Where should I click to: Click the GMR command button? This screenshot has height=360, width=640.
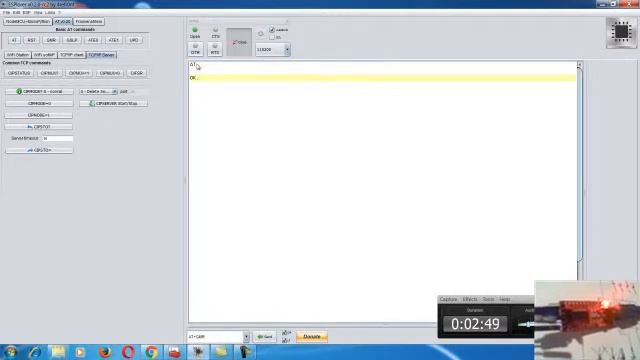point(51,40)
